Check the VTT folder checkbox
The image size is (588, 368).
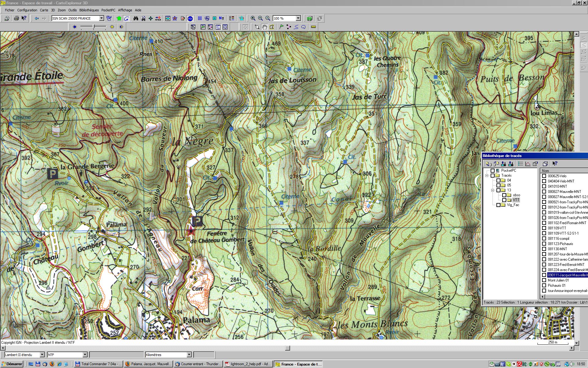coord(504,200)
